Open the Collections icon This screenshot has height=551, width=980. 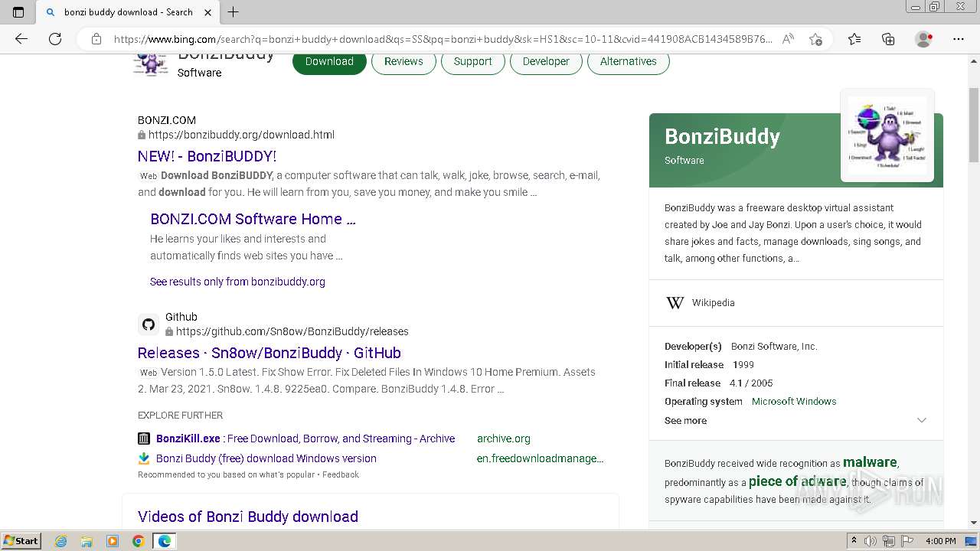click(x=888, y=39)
